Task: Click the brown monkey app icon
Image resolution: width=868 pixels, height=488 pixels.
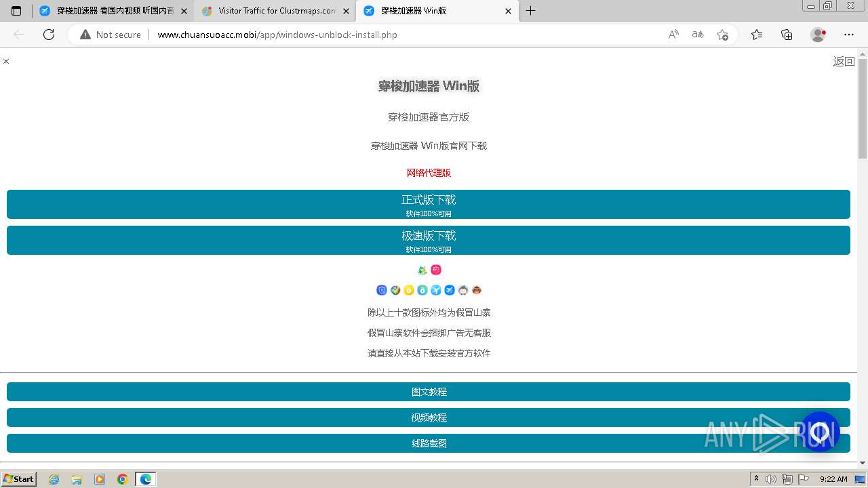Action: (477, 290)
